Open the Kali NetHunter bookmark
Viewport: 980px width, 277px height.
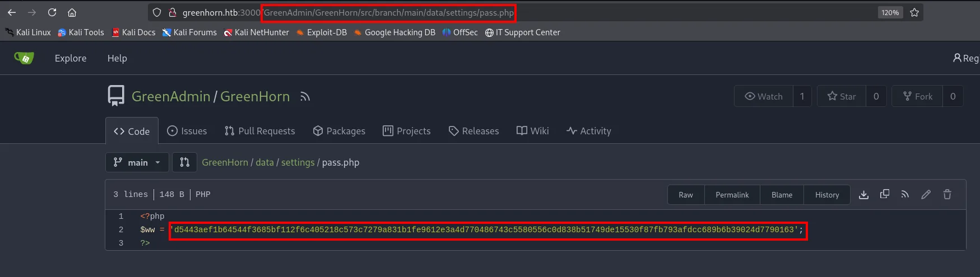(x=257, y=32)
